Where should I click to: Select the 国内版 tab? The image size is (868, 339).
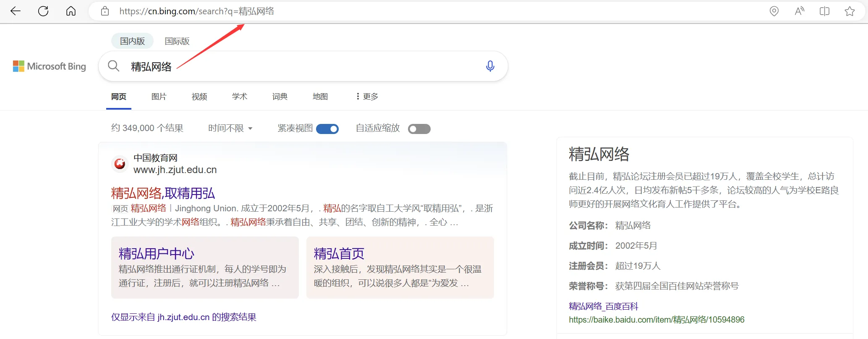[x=132, y=41]
